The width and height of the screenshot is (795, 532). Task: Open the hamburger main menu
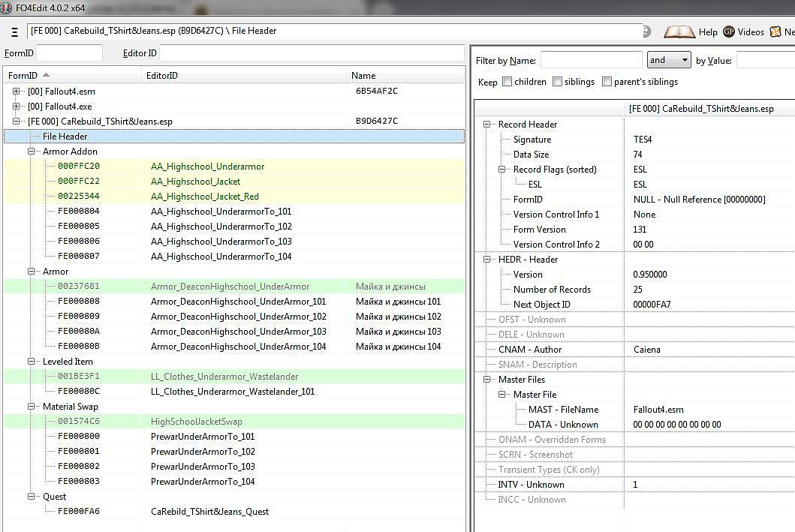pos(14,32)
